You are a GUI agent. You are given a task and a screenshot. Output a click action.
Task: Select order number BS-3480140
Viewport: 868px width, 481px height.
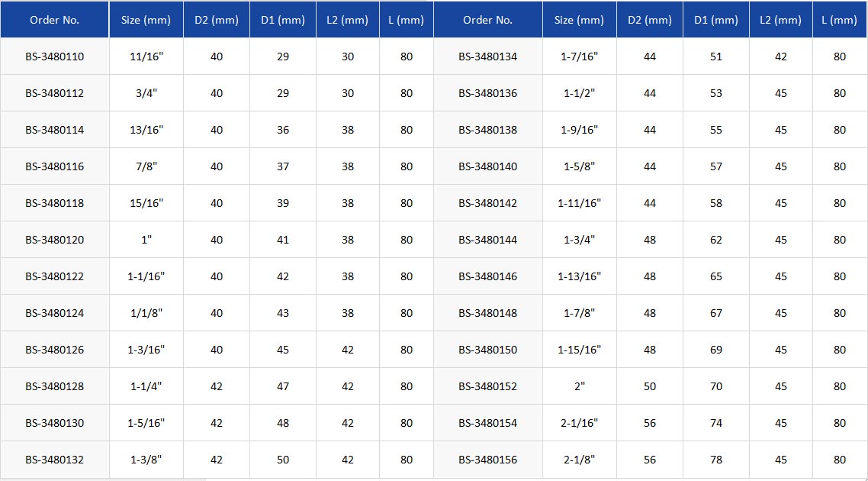coord(487,166)
